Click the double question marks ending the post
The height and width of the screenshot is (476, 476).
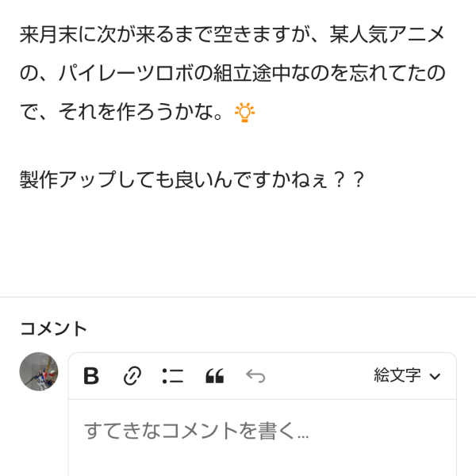tap(348, 179)
